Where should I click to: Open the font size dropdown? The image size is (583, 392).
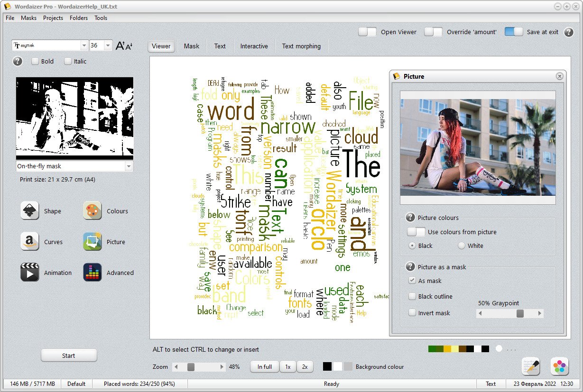tap(108, 46)
